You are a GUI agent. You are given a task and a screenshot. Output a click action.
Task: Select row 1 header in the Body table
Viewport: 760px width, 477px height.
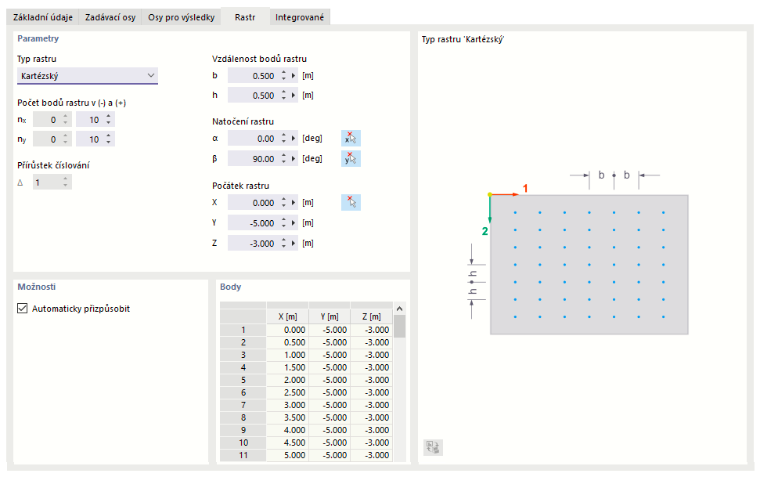tap(243, 330)
